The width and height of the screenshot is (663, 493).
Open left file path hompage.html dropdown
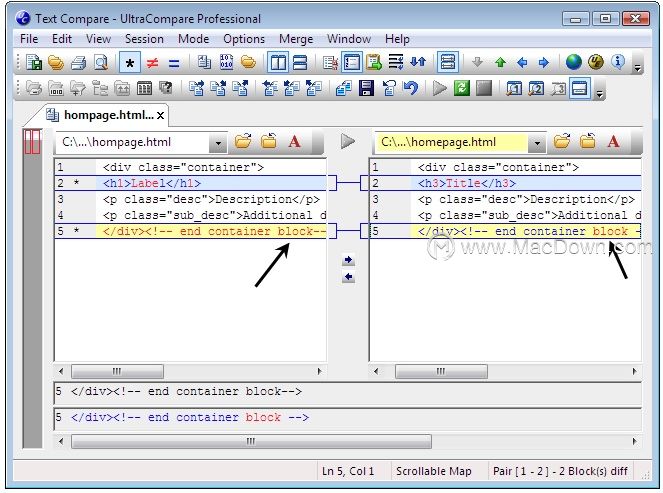click(x=218, y=143)
